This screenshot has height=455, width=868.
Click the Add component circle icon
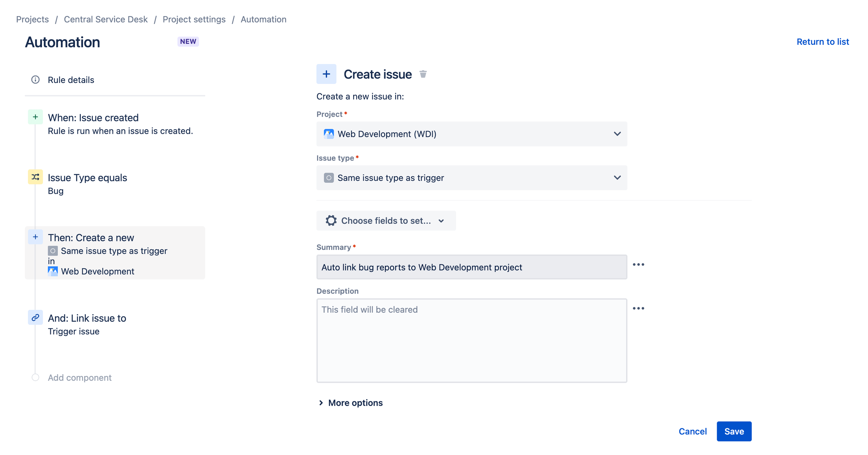(35, 378)
